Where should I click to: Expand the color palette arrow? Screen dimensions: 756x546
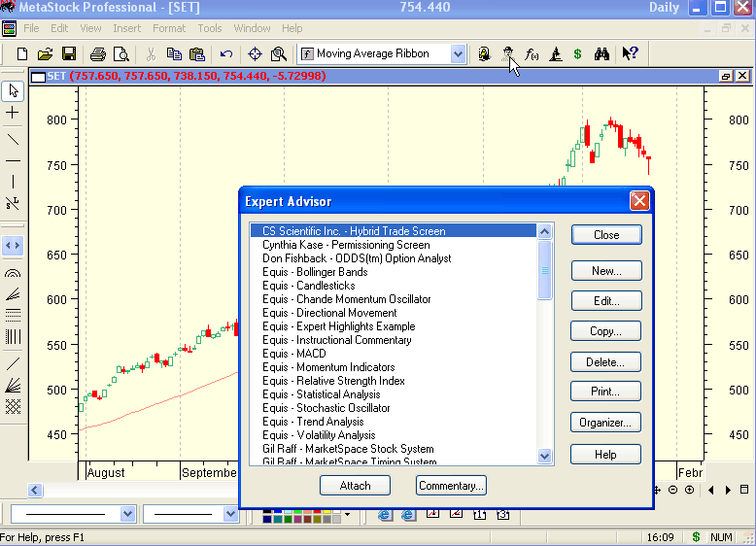[347, 515]
